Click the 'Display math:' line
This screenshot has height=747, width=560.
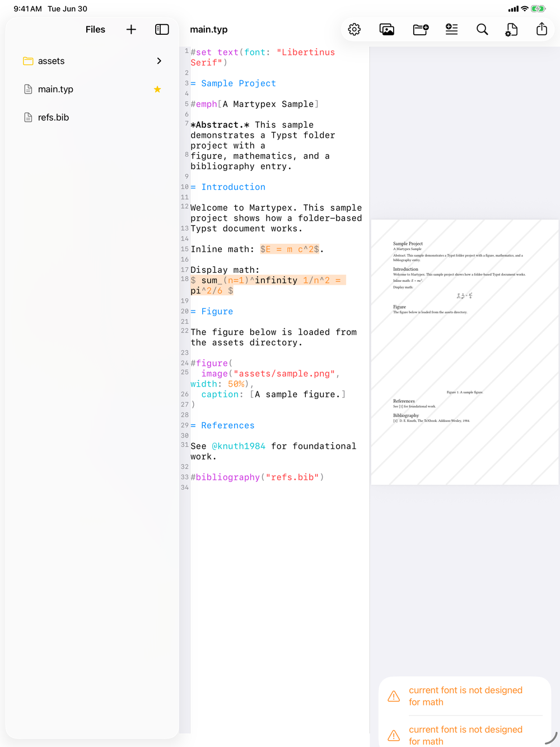point(225,270)
